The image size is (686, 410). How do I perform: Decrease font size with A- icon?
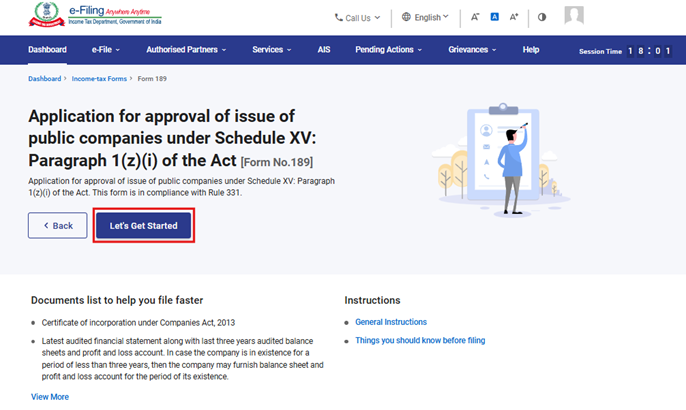(x=475, y=17)
